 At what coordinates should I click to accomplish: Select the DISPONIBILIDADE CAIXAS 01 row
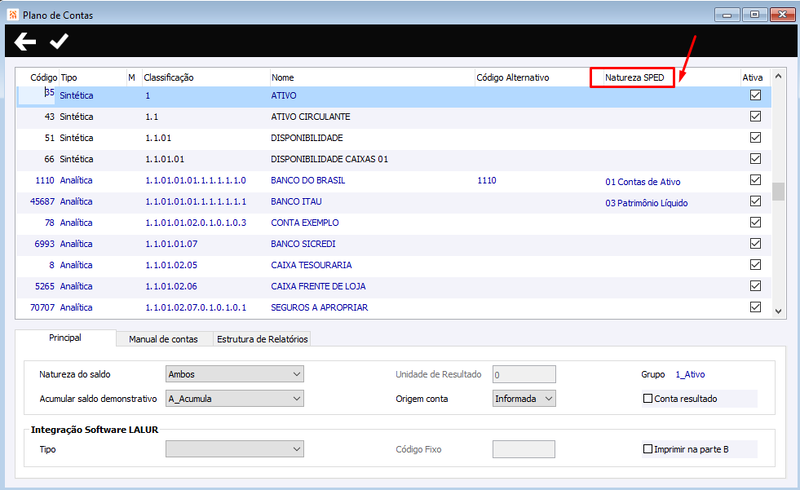[x=394, y=159]
